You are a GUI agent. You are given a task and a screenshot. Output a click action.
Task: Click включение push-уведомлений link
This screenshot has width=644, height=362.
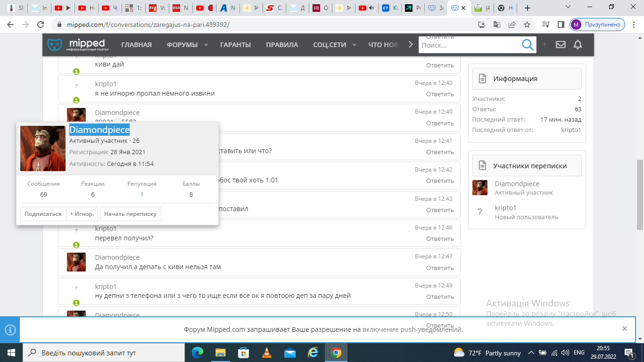(x=413, y=329)
